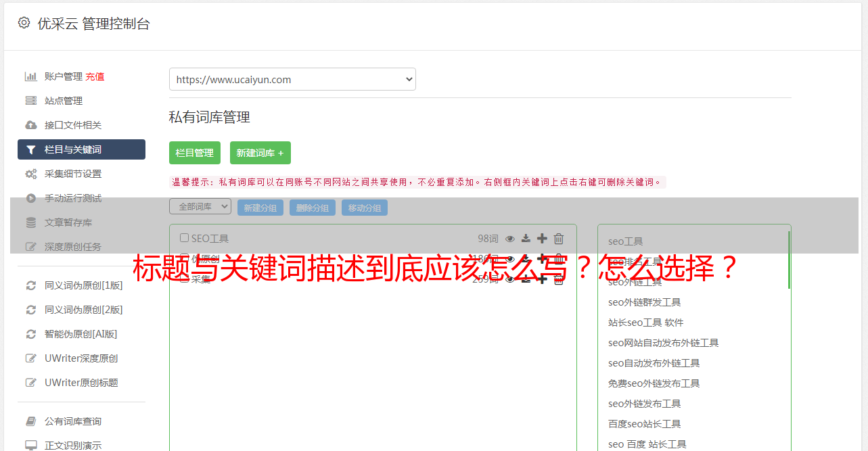Image resolution: width=868 pixels, height=451 pixels.
Task: Click the 新建词库 + button
Action: tap(260, 153)
